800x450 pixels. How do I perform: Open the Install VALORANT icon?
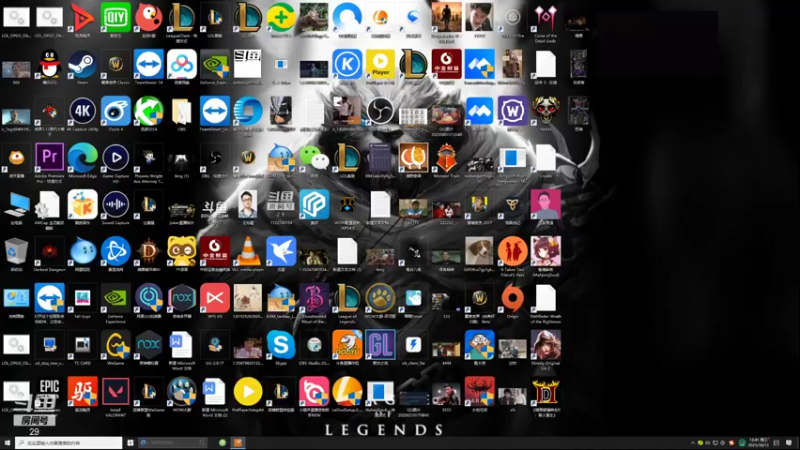point(115,391)
